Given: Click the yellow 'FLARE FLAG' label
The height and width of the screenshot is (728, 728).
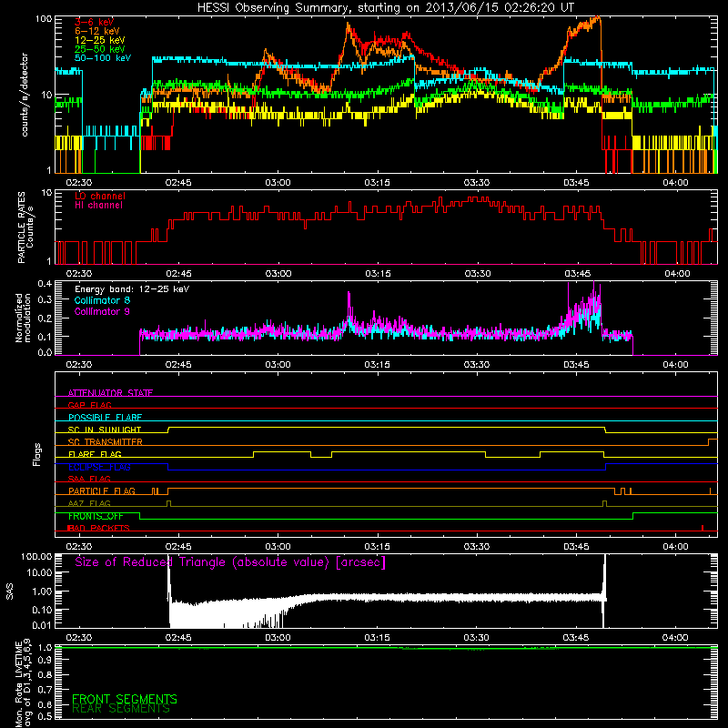Looking at the screenshot, I should [x=95, y=454].
